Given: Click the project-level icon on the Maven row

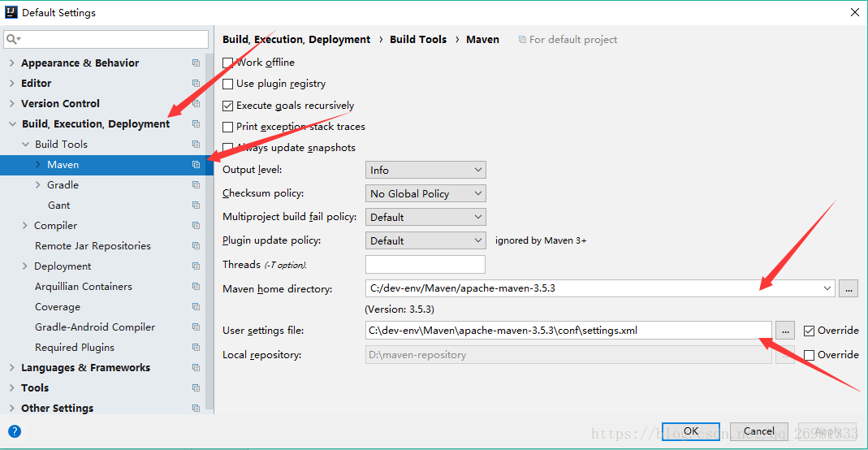Looking at the screenshot, I should pos(196,164).
